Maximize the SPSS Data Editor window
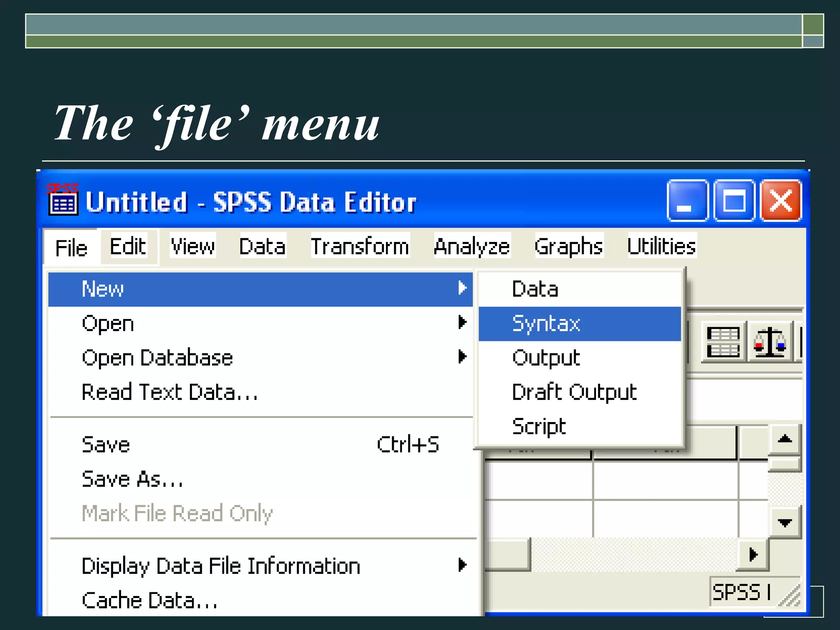 [x=734, y=201]
